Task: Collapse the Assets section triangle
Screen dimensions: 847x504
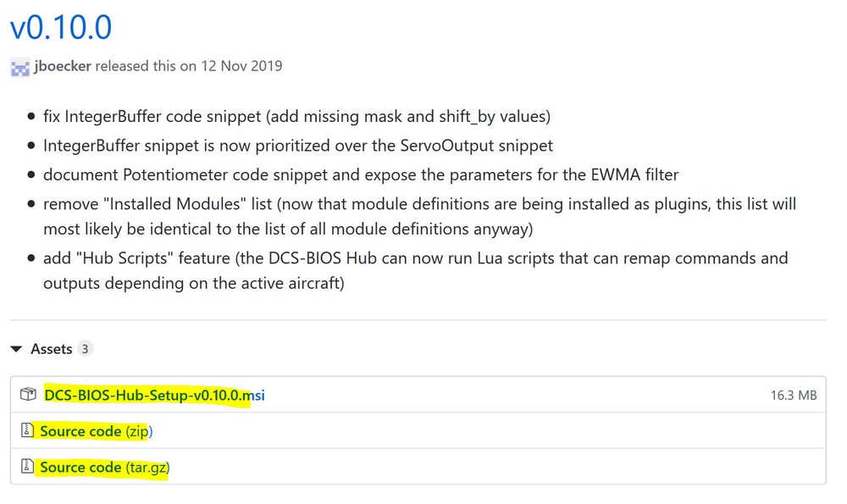Action: pyautogui.click(x=16, y=349)
